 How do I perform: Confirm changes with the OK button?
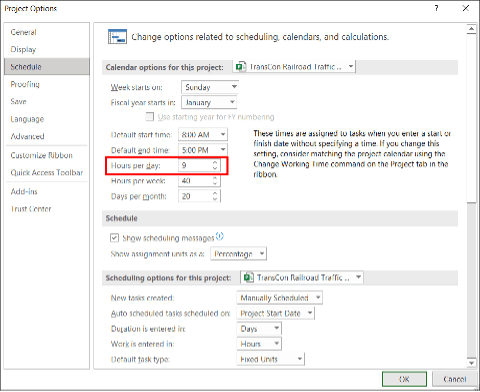pyautogui.click(x=404, y=379)
